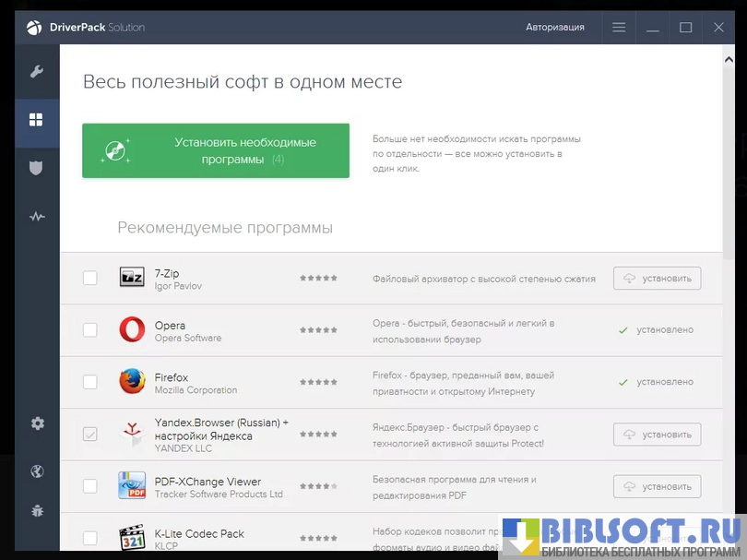Open the diagnostics pulse icon in sidebar
Image resolution: width=747 pixels, height=560 pixels.
coord(37,217)
